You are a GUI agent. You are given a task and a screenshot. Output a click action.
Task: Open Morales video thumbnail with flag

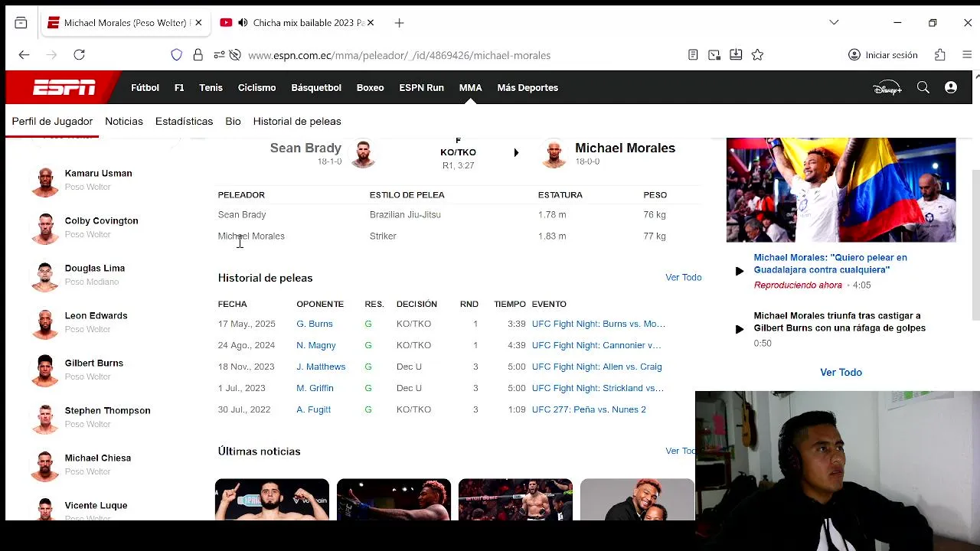[x=841, y=190]
